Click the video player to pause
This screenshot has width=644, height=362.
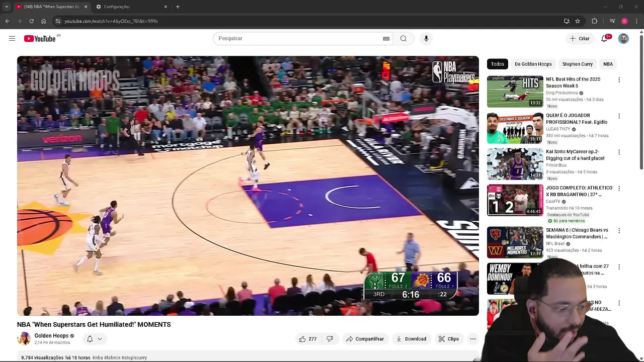click(x=248, y=186)
